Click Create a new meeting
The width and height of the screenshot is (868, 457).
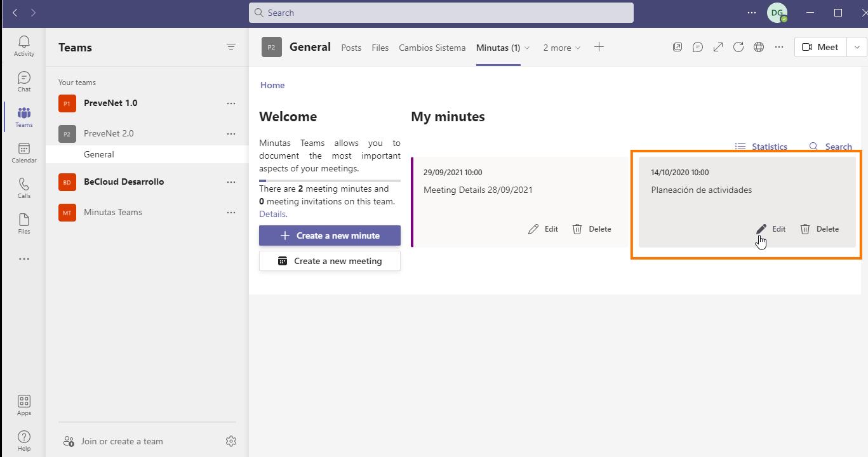click(330, 261)
